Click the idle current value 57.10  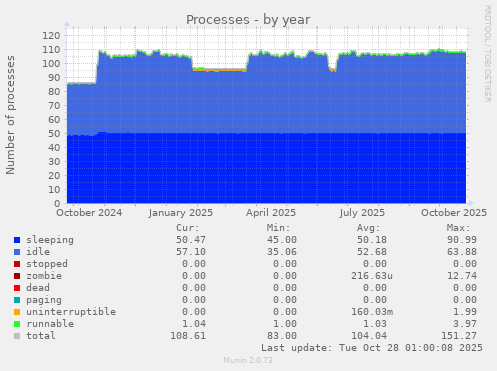click(x=191, y=252)
